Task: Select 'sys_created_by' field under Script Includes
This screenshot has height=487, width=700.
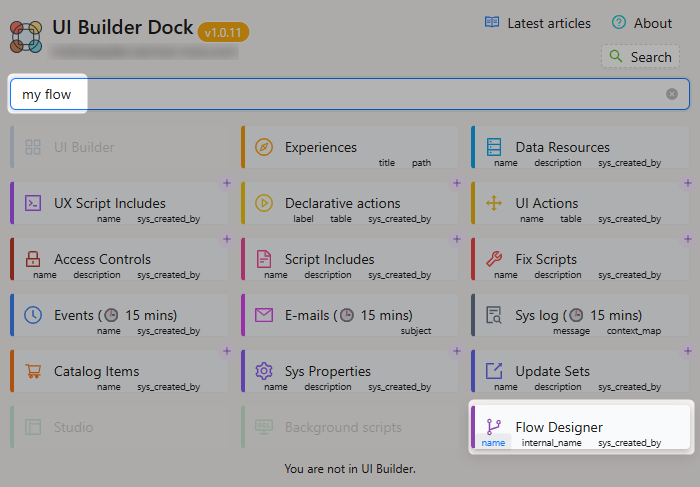Action: 399,274
